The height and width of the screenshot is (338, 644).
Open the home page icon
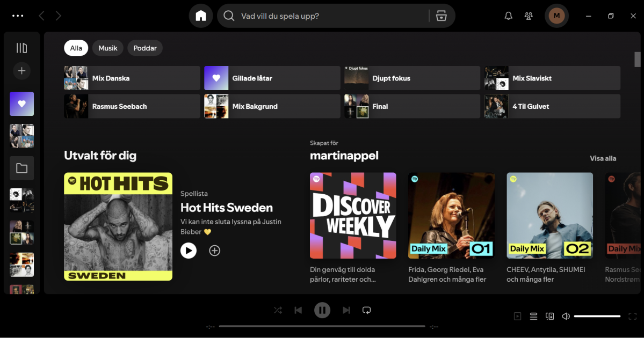tap(200, 16)
